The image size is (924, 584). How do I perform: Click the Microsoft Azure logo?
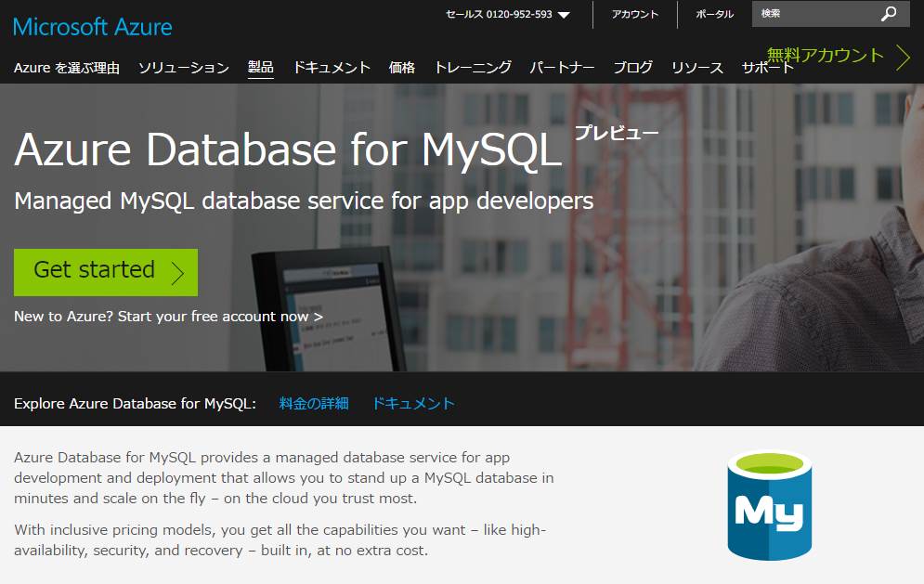pyautogui.click(x=93, y=26)
